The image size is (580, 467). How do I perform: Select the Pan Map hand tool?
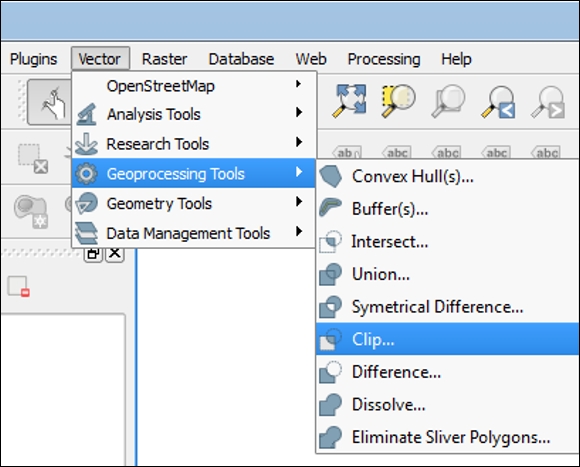point(50,102)
